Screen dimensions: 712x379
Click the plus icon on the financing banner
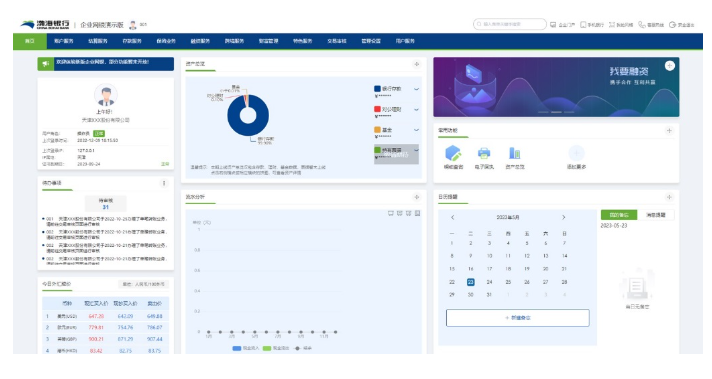669,66
